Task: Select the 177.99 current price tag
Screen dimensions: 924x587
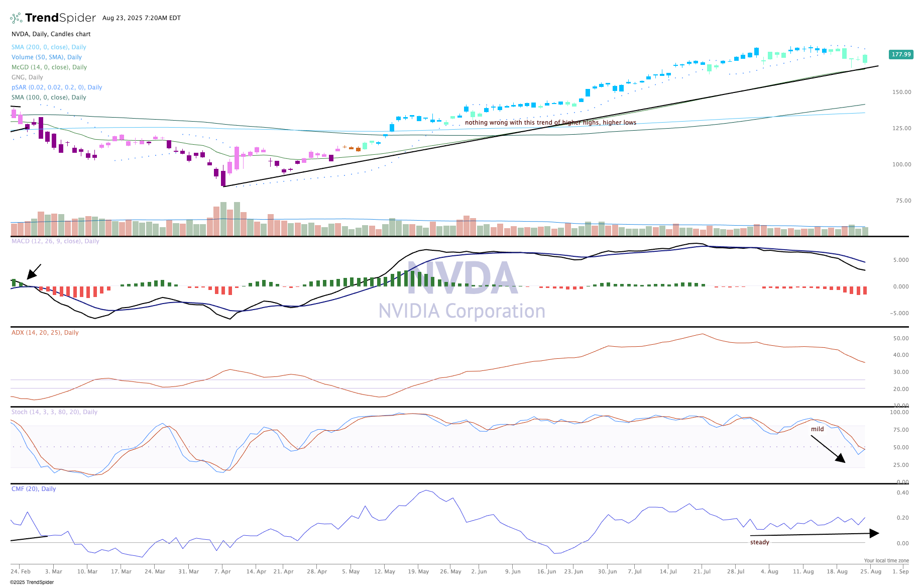Action: coord(901,54)
